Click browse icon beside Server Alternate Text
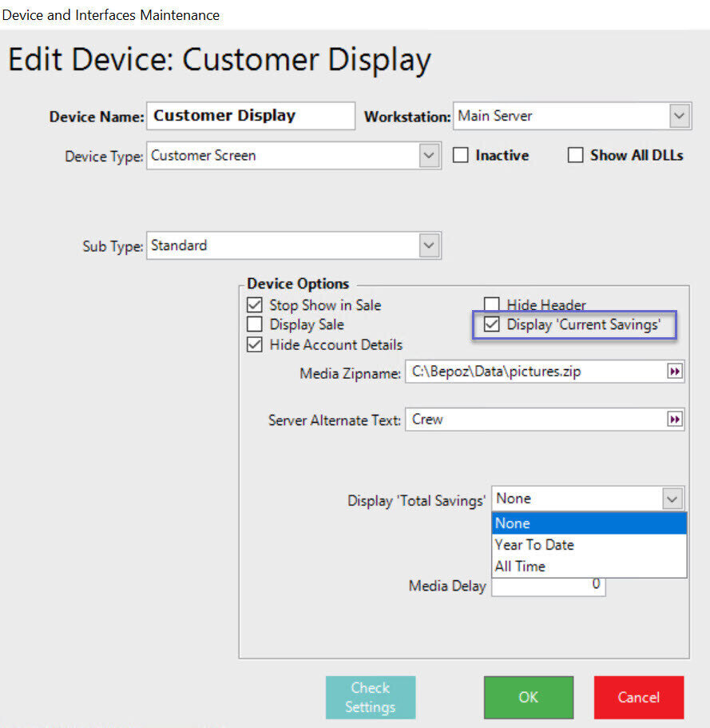This screenshot has width=710, height=728. 675,420
